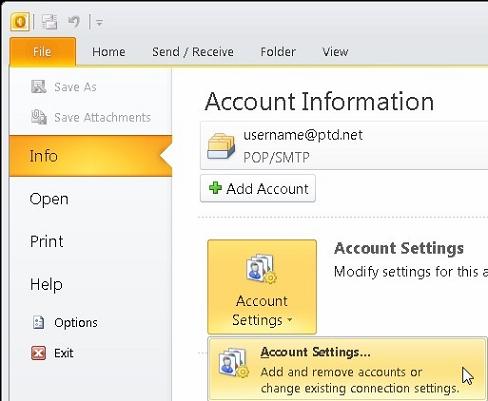Choose Account Settings... from the dropdown list

tap(347, 369)
